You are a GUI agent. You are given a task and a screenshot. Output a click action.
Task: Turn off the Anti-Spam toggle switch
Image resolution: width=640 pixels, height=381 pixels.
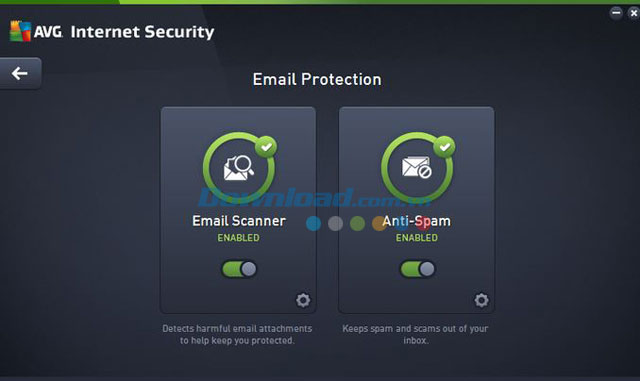[417, 269]
